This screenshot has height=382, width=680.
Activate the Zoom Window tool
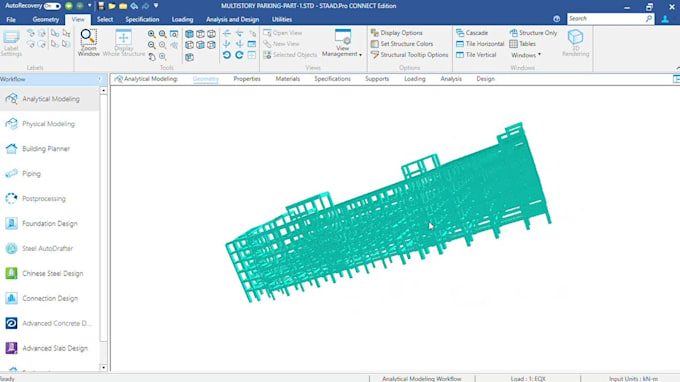pyautogui.click(x=88, y=42)
